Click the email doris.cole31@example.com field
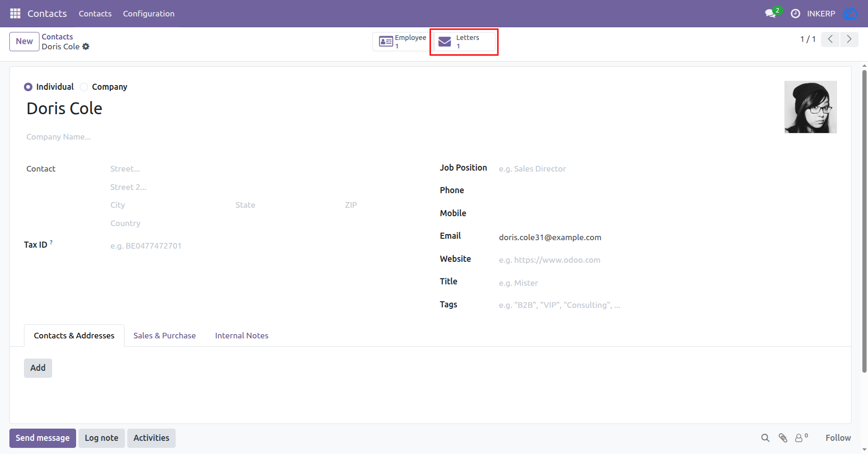The image size is (868, 454). (x=667, y=237)
